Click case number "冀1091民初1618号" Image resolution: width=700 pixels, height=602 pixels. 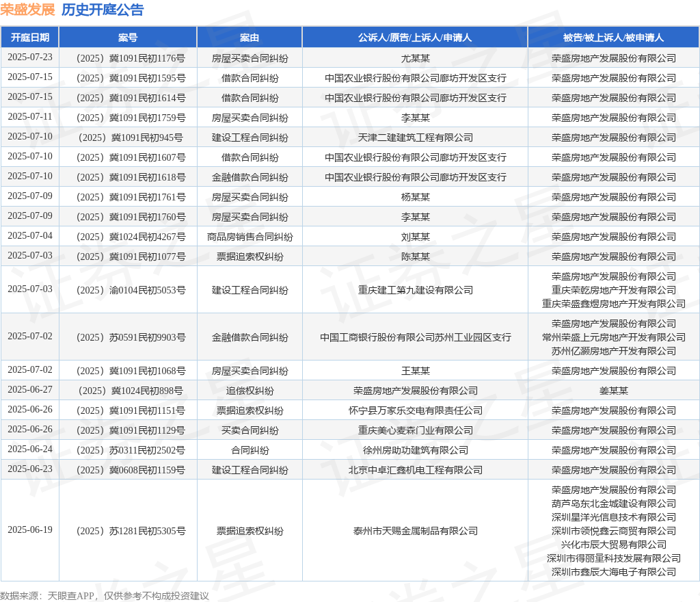point(148,177)
